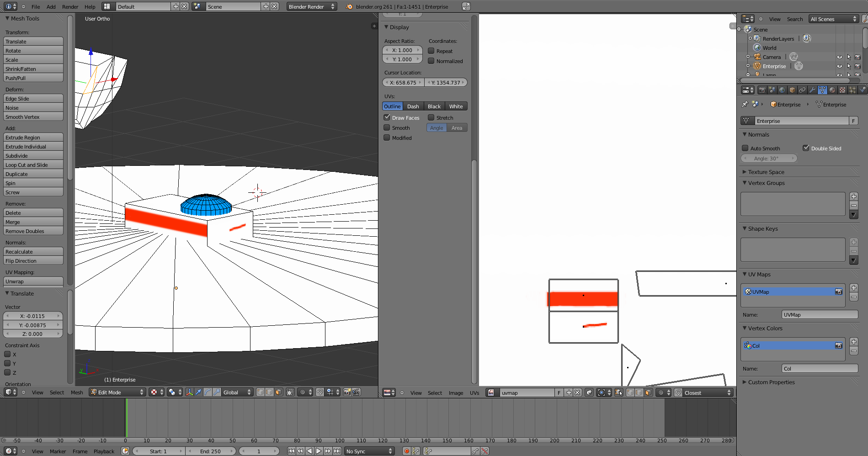Screen dimensions: 868x456
Task: Open the Help menu
Action: point(90,7)
